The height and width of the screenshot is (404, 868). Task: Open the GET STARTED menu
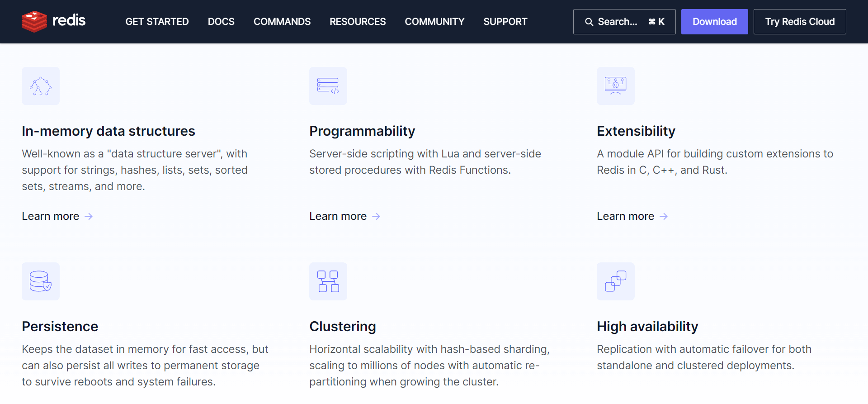click(157, 22)
